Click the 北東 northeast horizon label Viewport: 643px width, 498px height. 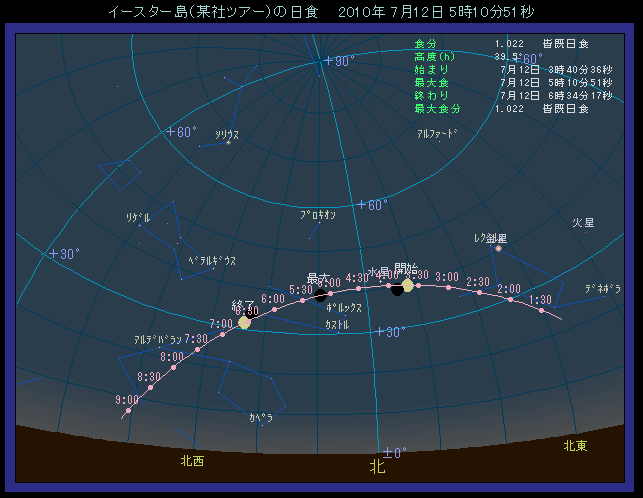574,446
